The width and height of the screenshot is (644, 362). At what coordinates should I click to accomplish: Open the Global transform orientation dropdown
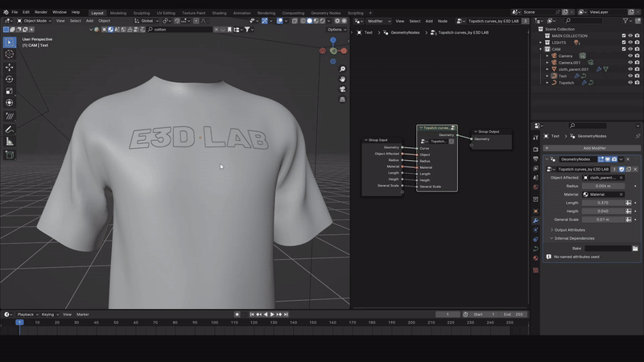pyautogui.click(x=147, y=21)
